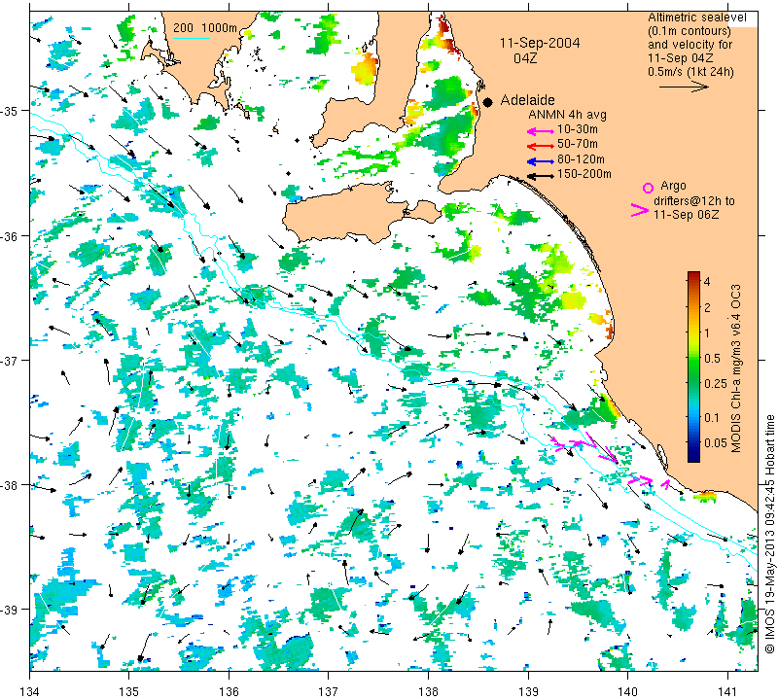Viewport: 778px width, 700px height.
Task: Click the magenta Argo circle symbol
Action: tap(648, 188)
